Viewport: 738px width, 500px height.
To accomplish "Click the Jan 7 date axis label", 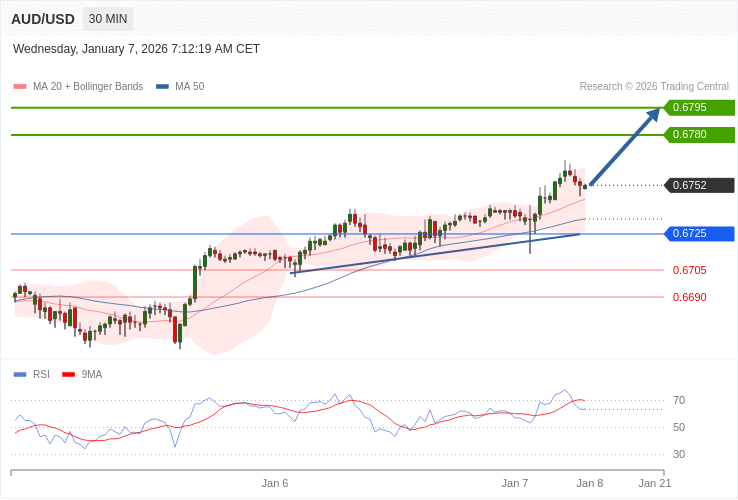I will [515, 483].
